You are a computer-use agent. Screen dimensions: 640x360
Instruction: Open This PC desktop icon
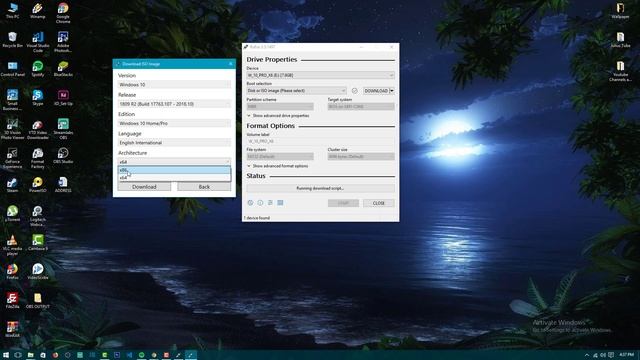(12, 11)
